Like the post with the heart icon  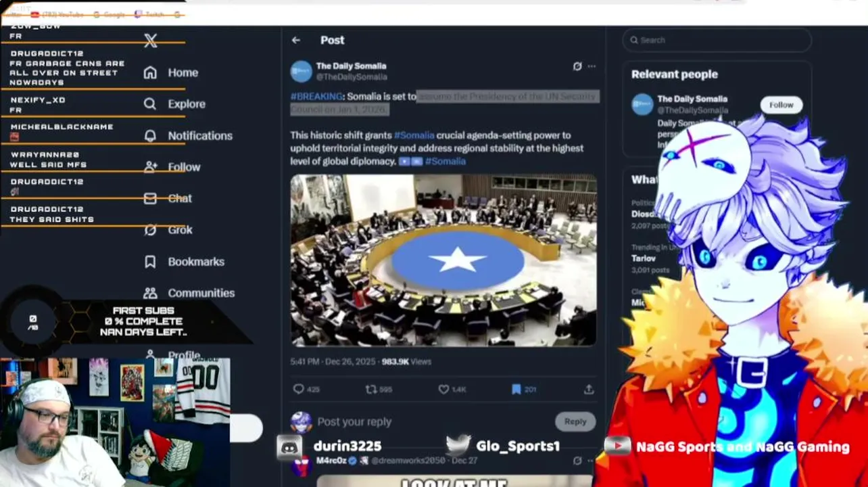[x=443, y=389]
